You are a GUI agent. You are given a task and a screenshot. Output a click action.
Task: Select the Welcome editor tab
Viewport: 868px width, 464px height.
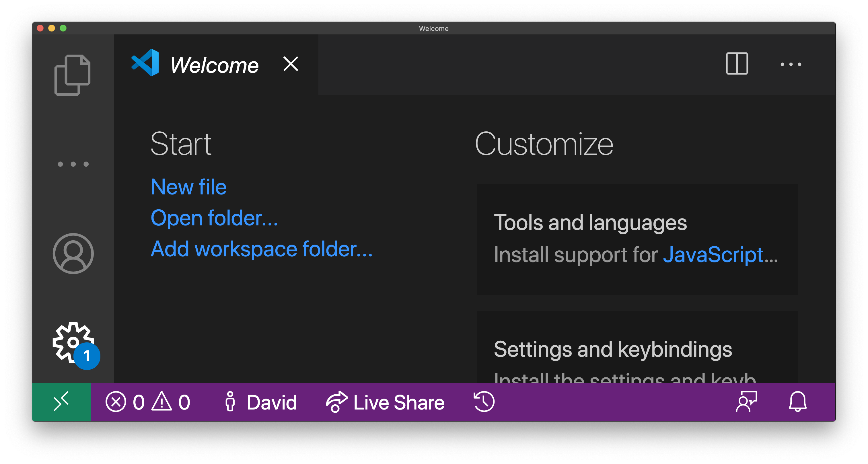point(216,64)
